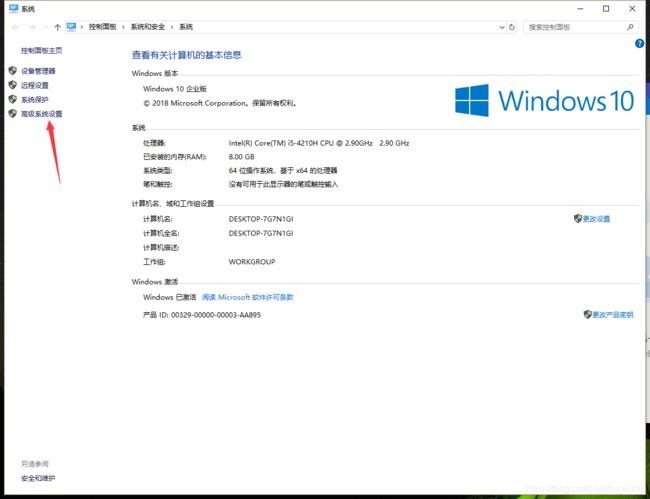Click the heading 查看有关计算机的基本信息

pyautogui.click(x=187, y=55)
